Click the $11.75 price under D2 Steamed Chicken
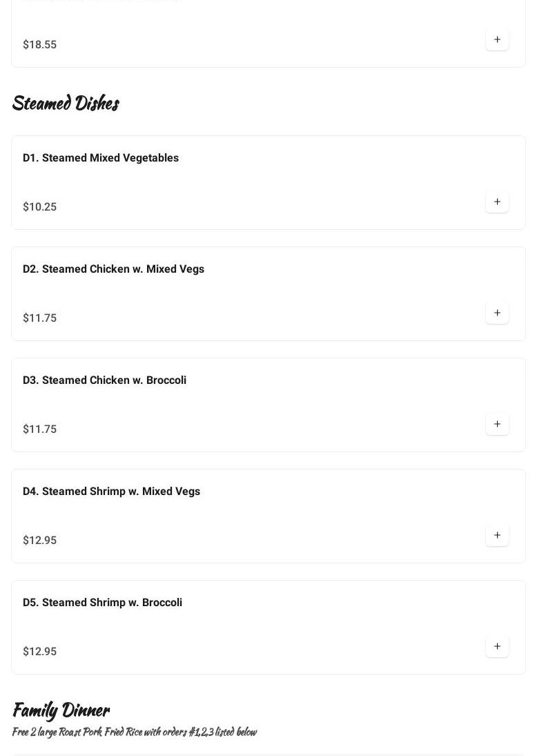Image resolution: width=537 pixels, height=756 pixels. (39, 318)
